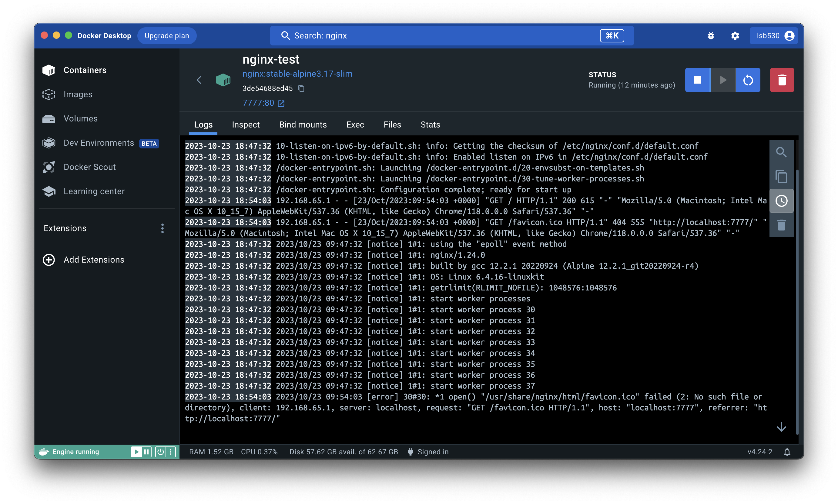Click the scroll-to-bottom arrow in logs

coord(781,427)
